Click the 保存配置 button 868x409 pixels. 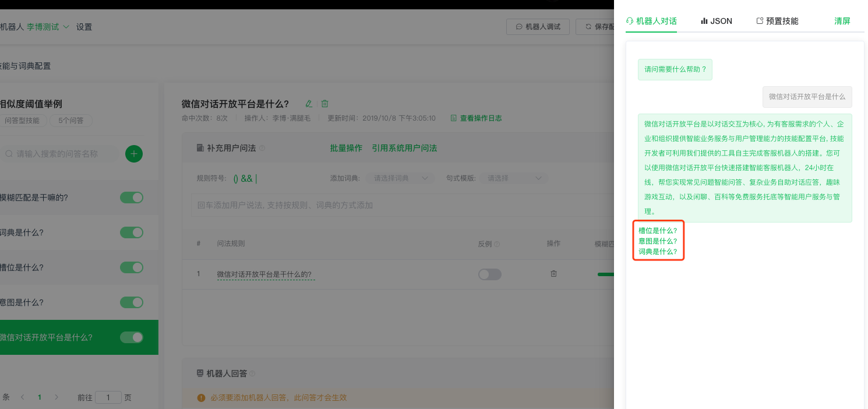point(595,27)
